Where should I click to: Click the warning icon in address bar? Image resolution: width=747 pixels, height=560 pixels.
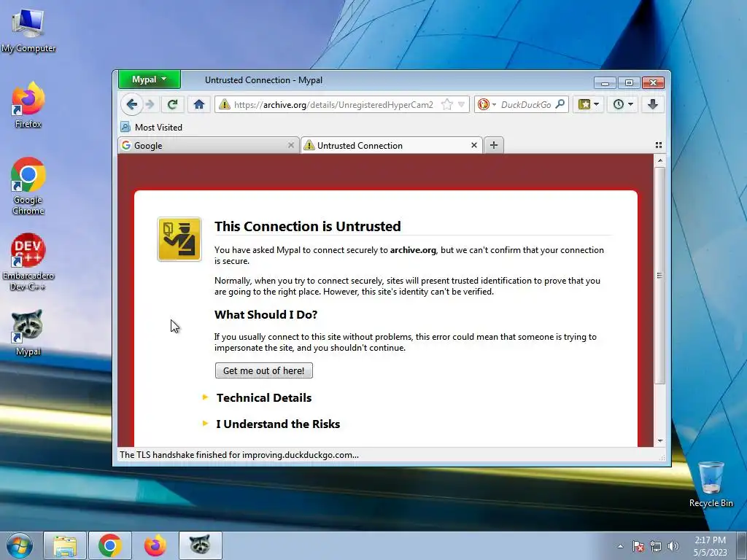[x=225, y=104]
